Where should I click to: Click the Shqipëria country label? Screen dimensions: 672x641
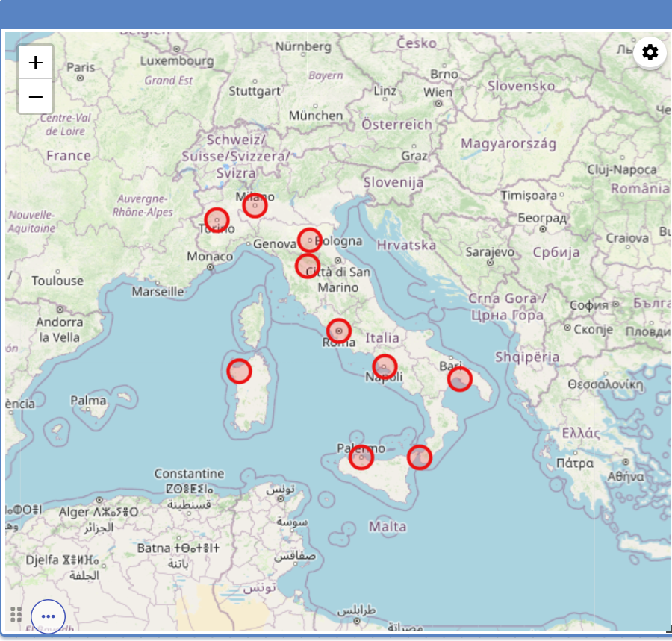[x=527, y=357]
